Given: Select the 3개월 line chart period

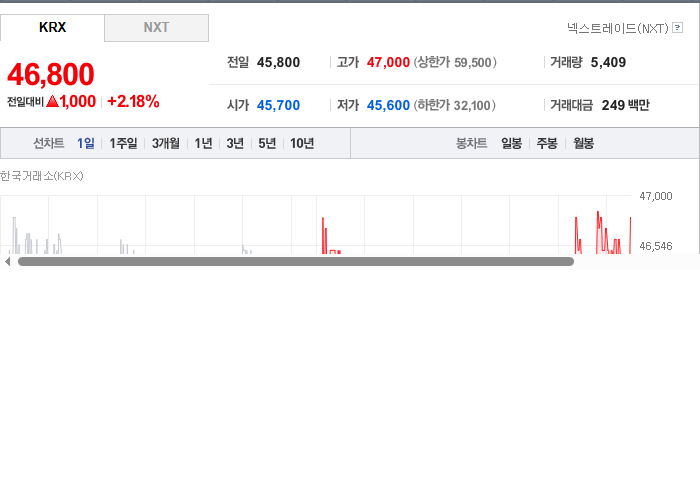Looking at the screenshot, I should [166, 143].
